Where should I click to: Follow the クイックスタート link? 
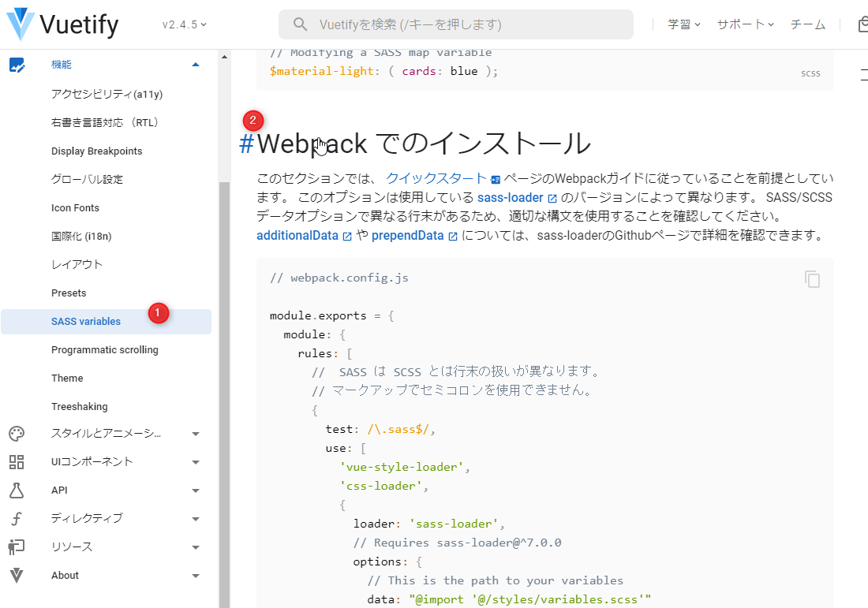tap(436, 179)
